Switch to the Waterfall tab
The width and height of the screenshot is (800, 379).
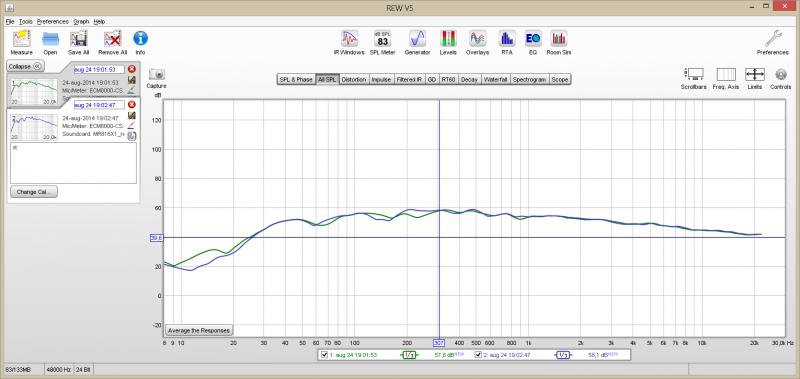tap(495, 80)
